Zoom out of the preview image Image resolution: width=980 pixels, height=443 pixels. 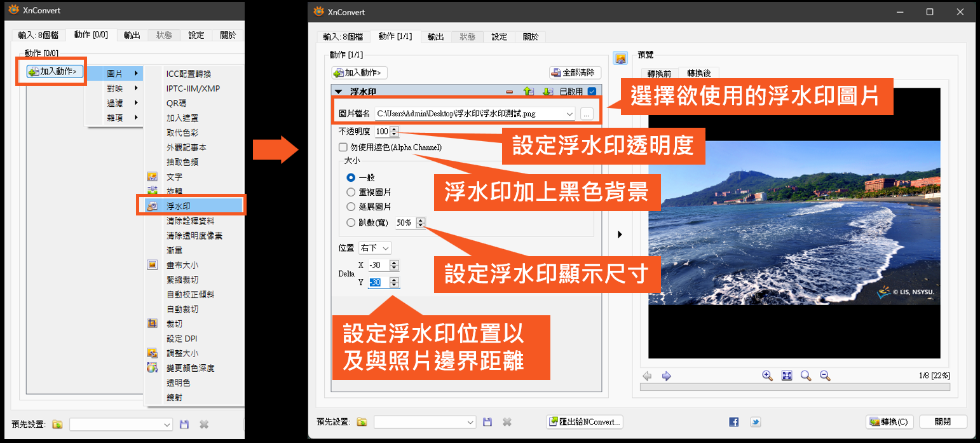pos(825,376)
